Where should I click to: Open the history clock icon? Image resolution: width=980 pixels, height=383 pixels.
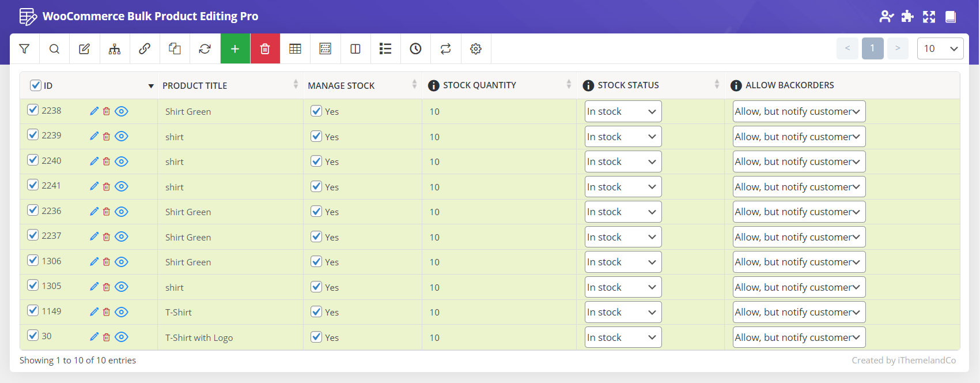coord(415,49)
